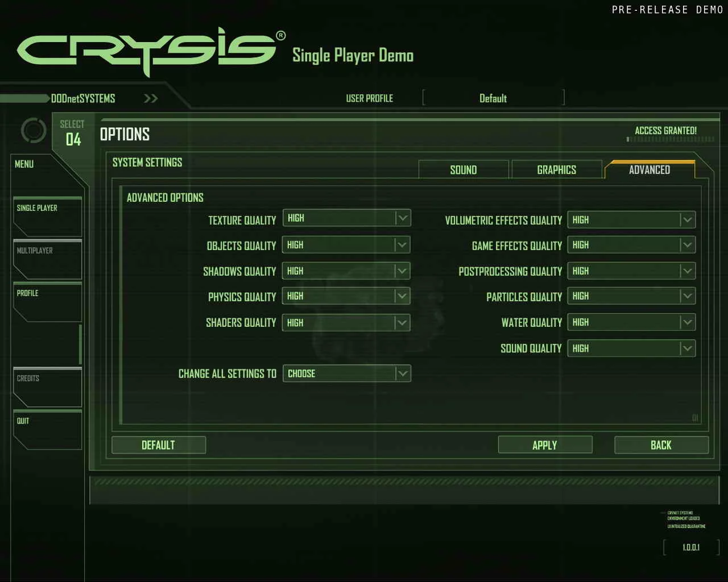Open the Multiplayer menu item

click(47, 259)
